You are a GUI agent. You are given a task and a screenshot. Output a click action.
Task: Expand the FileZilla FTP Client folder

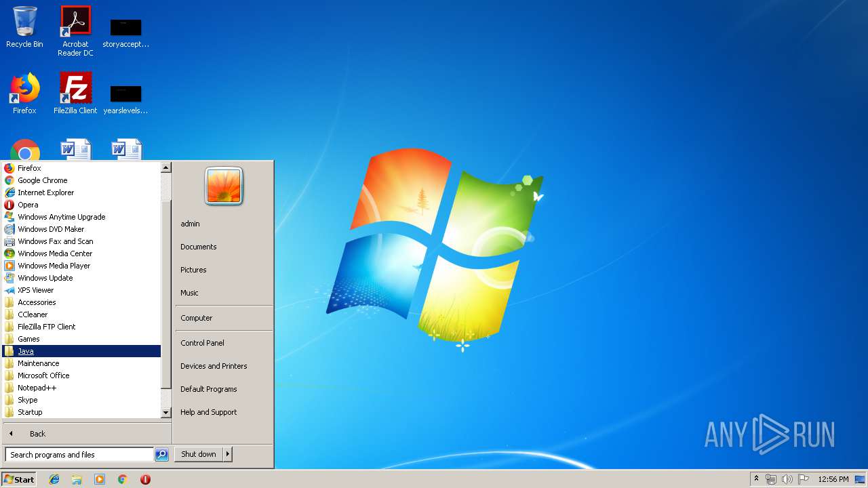point(81,327)
